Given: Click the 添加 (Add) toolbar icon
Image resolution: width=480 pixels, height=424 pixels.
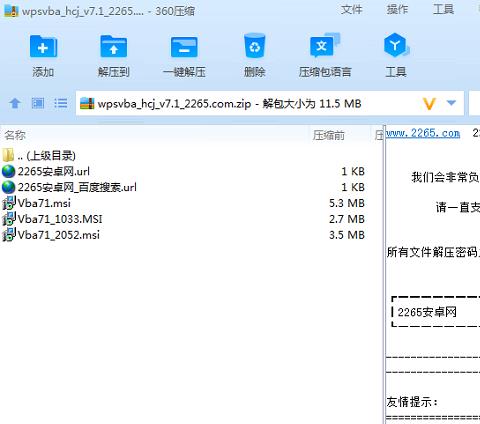Looking at the screenshot, I should point(43,47).
